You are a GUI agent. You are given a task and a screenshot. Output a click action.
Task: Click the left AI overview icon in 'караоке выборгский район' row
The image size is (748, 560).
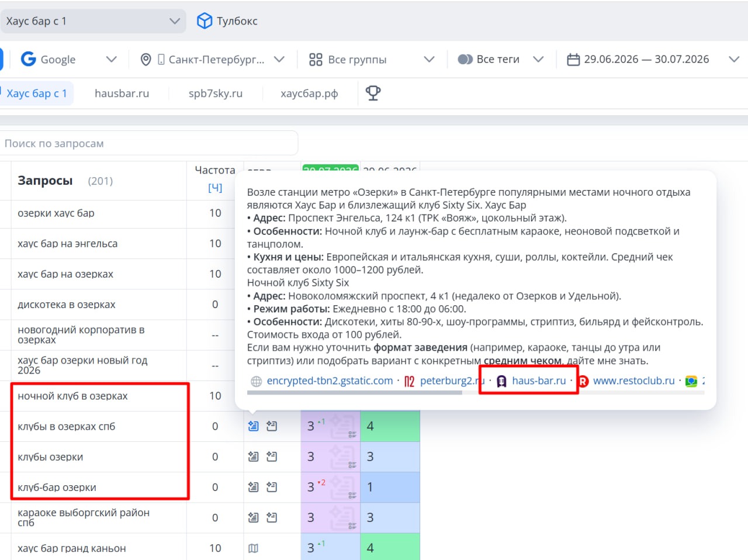tap(253, 517)
